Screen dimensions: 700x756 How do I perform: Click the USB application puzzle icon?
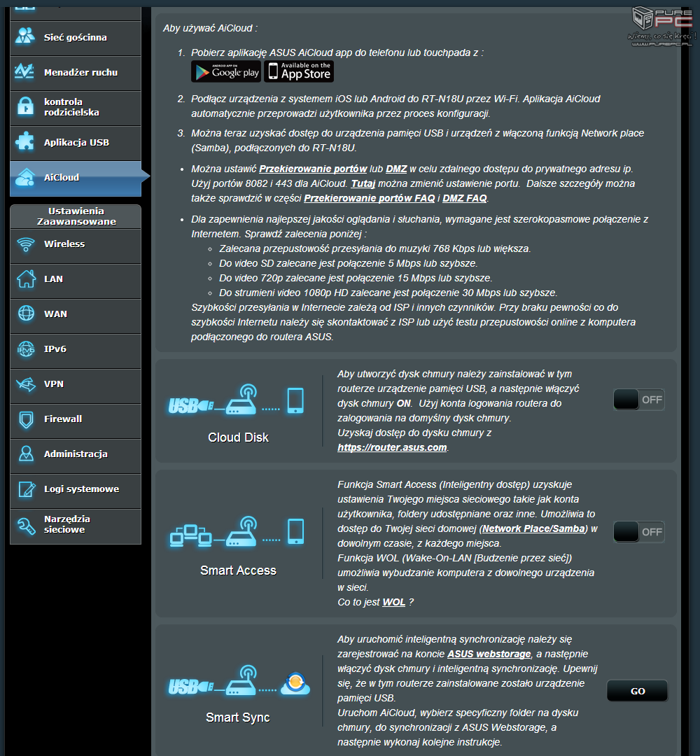pos(26,142)
